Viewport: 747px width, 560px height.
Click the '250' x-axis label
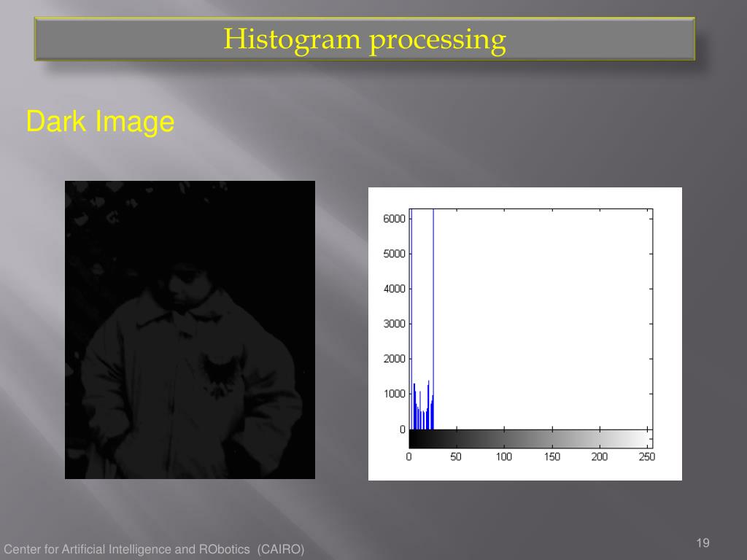pos(647,456)
